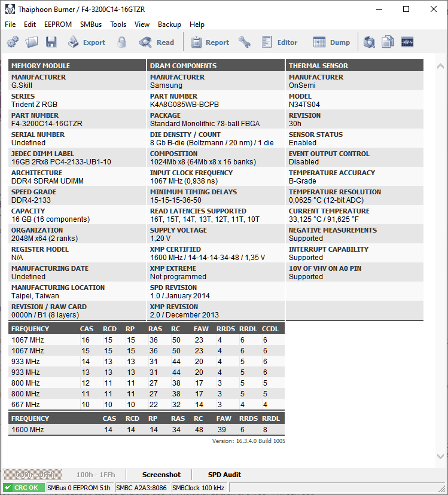Click the open folder toolbar icon
448x495 pixels.
(x=32, y=42)
